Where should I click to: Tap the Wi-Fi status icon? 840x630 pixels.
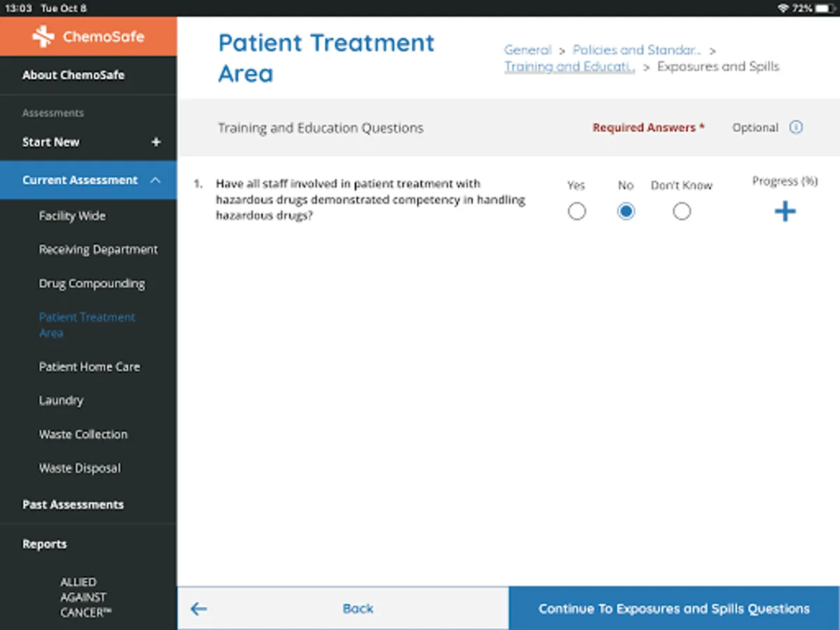pyautogui.click(x=783, y=8)
